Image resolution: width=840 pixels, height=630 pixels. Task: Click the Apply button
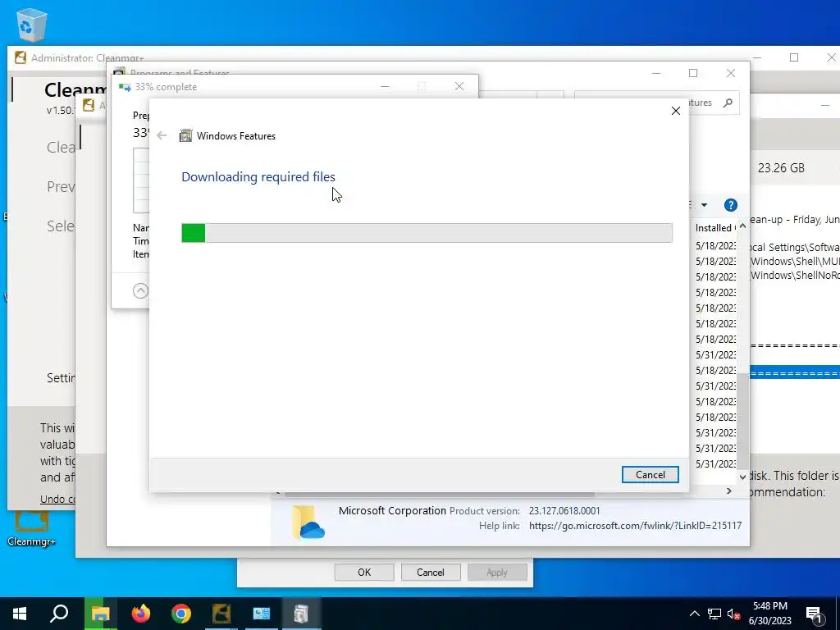(496, 572)
